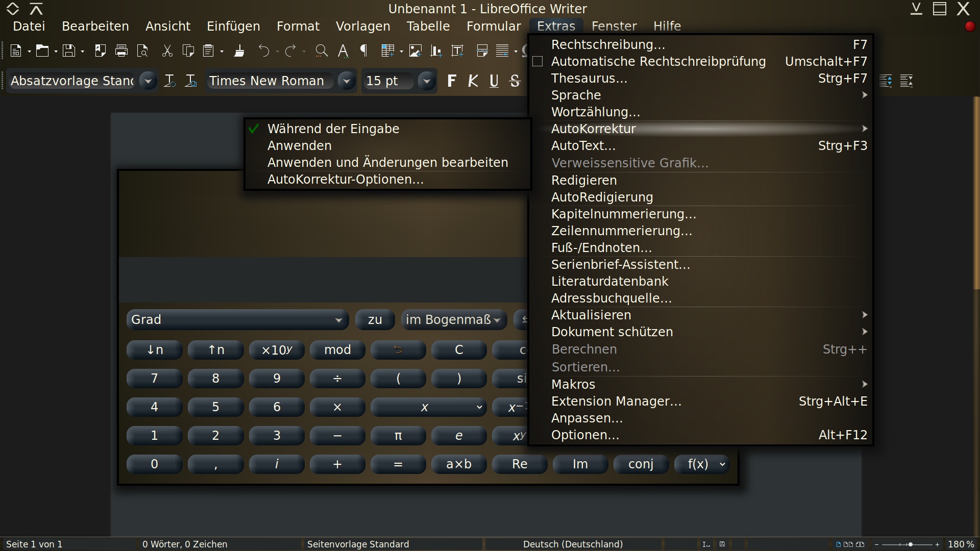Click the C clear button in calculator
The width and height of the screenshot is (980, 551).
tap(459, 350)
